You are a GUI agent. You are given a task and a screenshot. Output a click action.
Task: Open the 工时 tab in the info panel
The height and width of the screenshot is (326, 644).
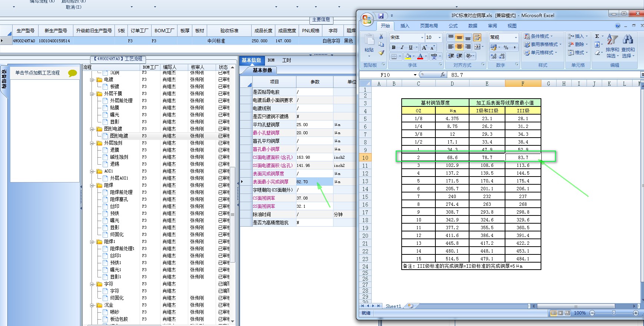pyautogui.click(x=286, y=60)
